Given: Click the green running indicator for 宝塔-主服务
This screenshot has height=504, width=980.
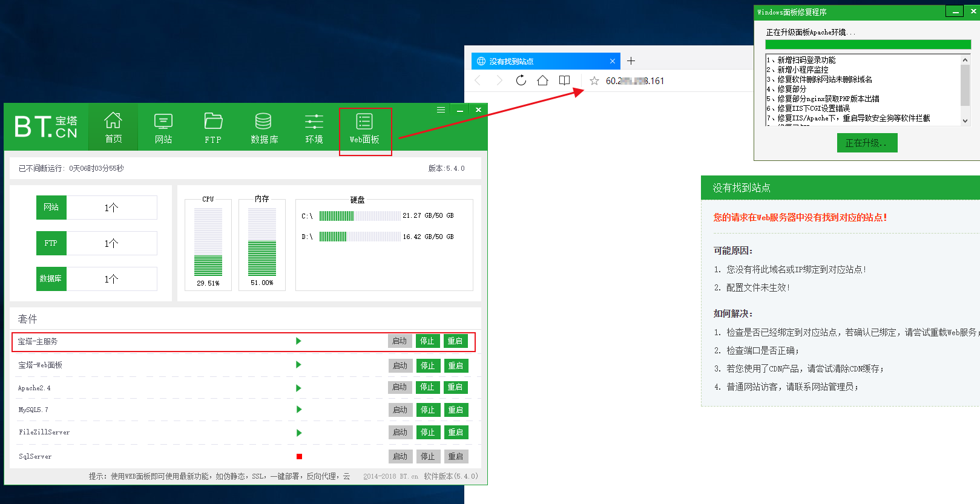Looking at the screenshot, I should coord(298,341).
